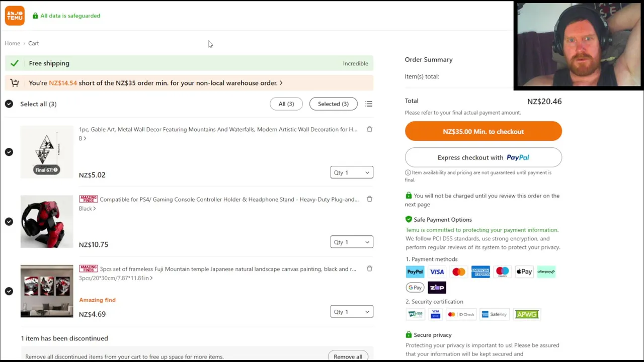The height and width of the screenshot is (362, 644).
Task: Click the NZ$5.02 price
Action: [92, 175]
